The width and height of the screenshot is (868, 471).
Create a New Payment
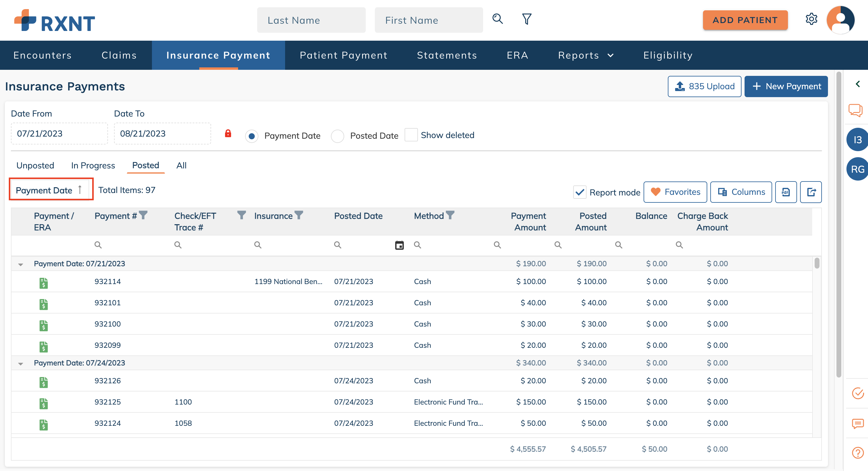click(786, 86)
